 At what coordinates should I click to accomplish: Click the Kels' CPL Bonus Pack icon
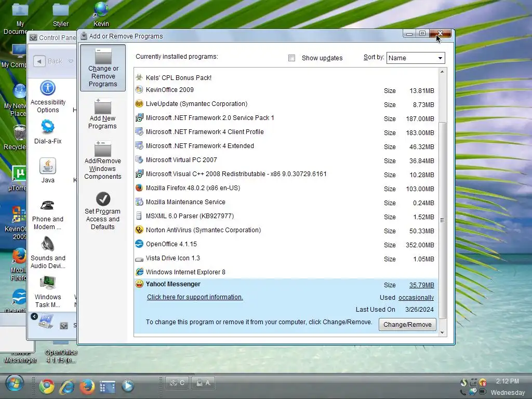(x=139, y=77)
